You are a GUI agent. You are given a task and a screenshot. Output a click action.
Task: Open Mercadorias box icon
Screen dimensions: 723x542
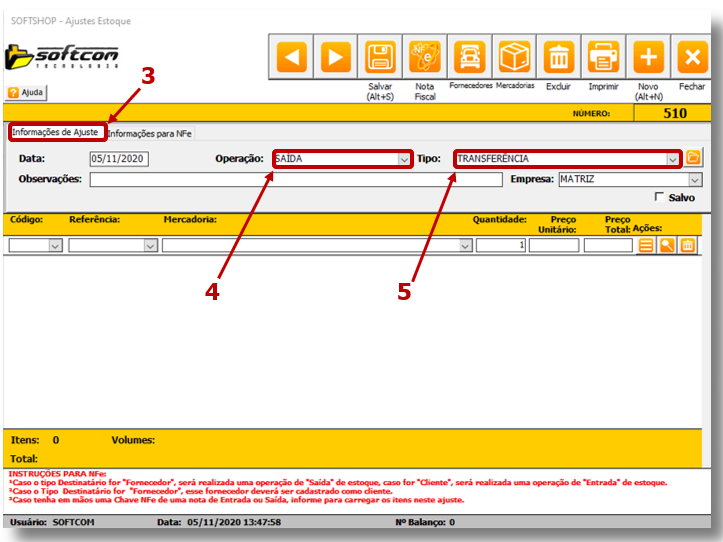(515, 58)
